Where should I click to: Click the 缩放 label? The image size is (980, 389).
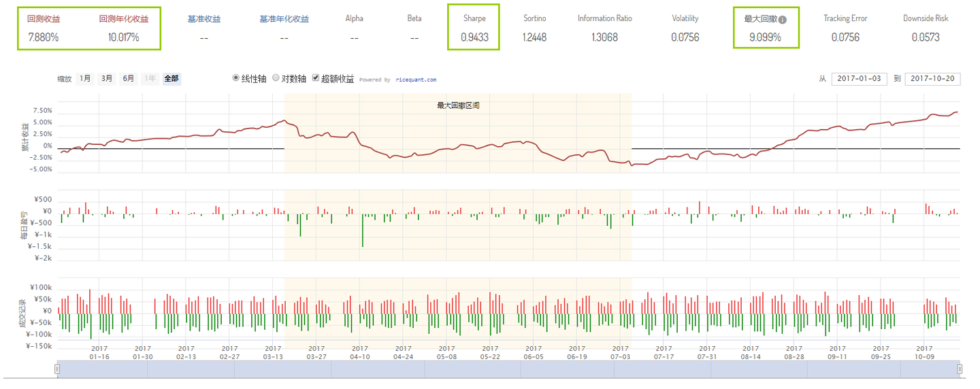pyautogui.click(x=65, y=79)
